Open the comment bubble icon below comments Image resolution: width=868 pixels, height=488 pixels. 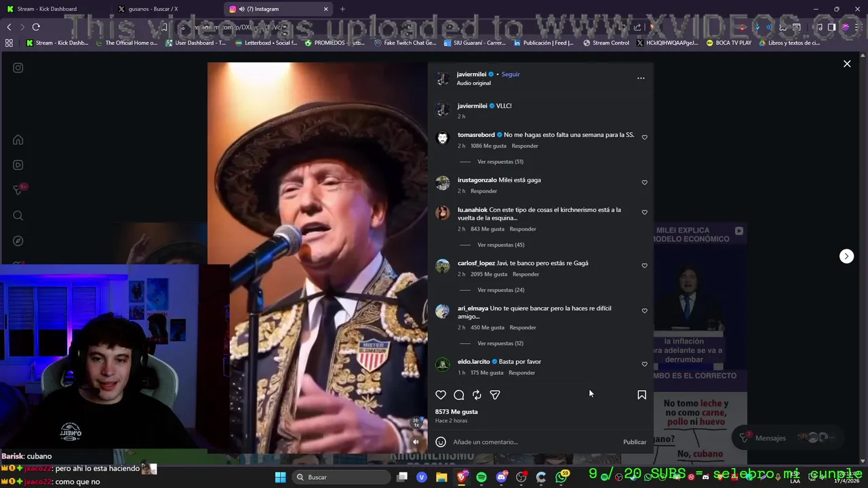coord(459,395)
